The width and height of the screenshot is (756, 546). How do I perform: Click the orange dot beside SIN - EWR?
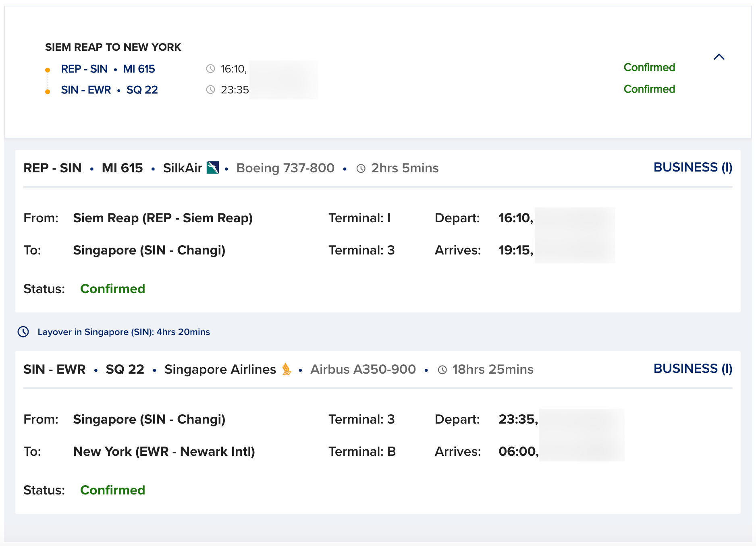click(x=48, y=91)
